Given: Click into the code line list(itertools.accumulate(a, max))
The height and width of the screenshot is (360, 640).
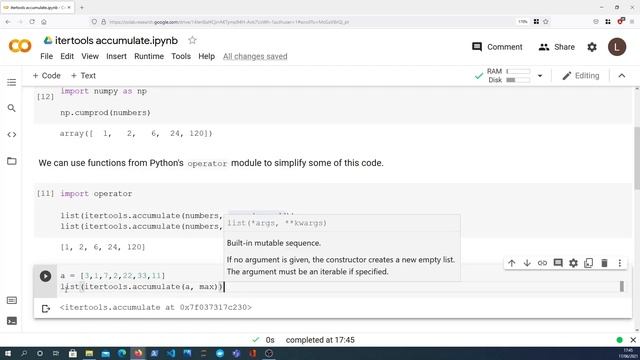Looking at the screenshot, I should [141, 287].
